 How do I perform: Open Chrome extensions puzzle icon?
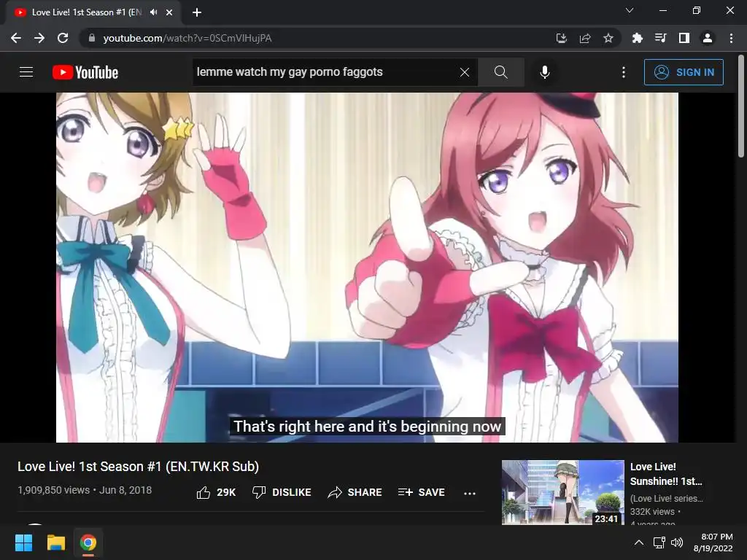pos(638,38)
